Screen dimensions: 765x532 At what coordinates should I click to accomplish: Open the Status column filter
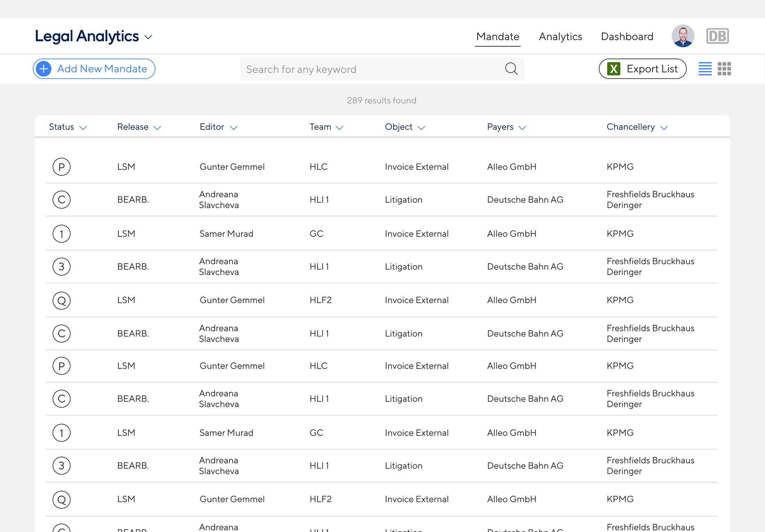coord(83,128)
